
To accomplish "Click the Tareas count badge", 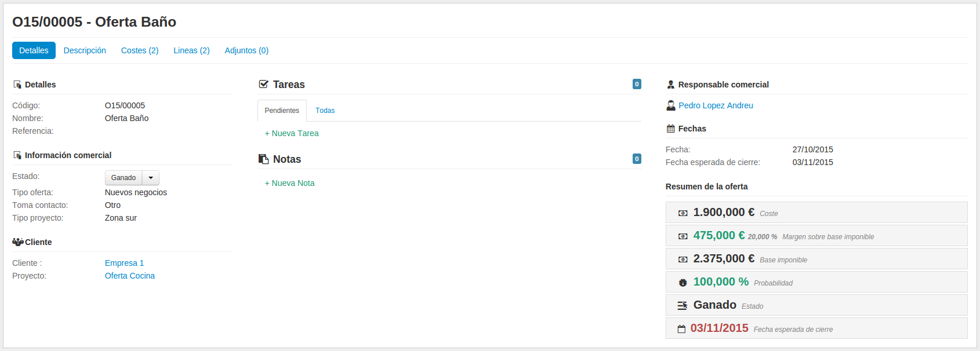I will coord(637,84).
